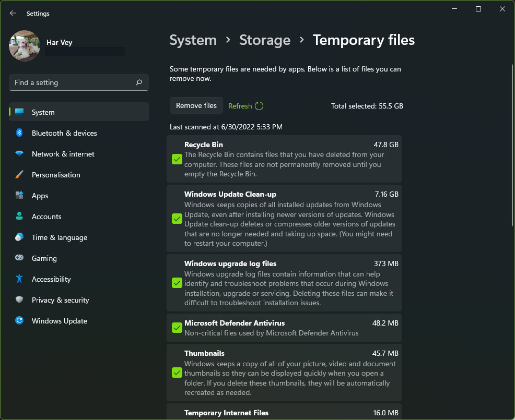Click the Remove files button
515x420 pixels.
196,105
